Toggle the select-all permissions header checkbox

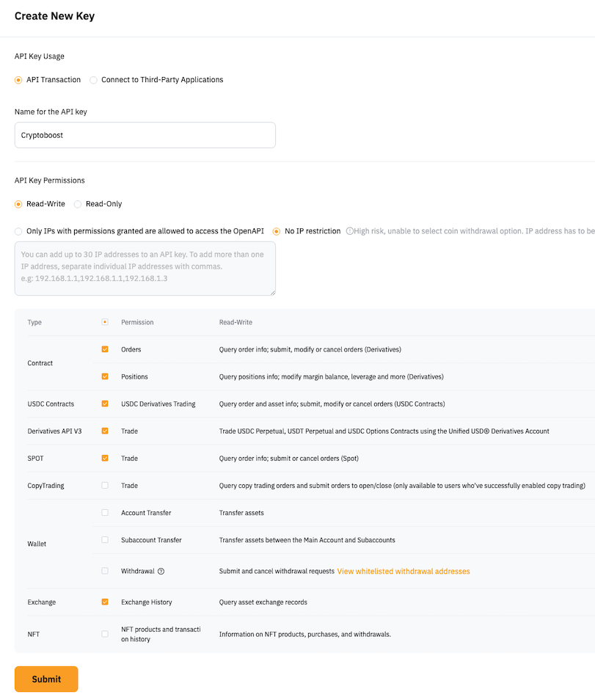105,322
